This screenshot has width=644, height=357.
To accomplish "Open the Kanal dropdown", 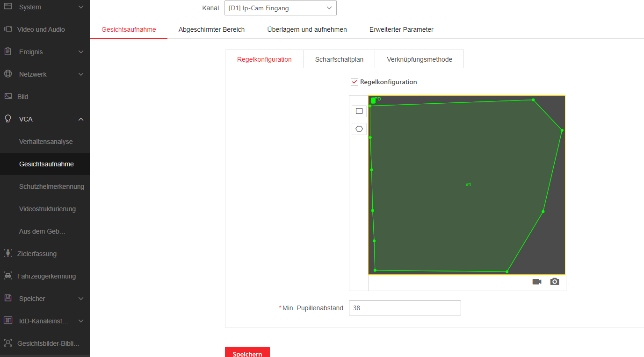I will pos(280,8).
